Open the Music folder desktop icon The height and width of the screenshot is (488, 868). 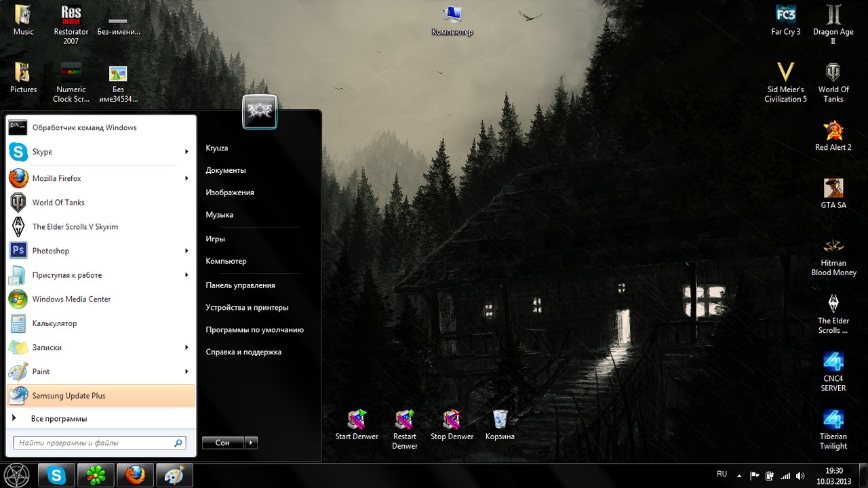(x=23, y=20)
